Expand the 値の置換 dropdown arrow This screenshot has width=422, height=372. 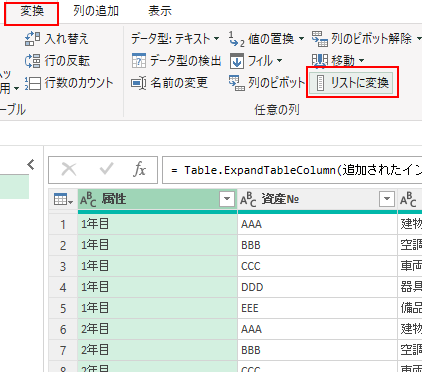(301, 39)
